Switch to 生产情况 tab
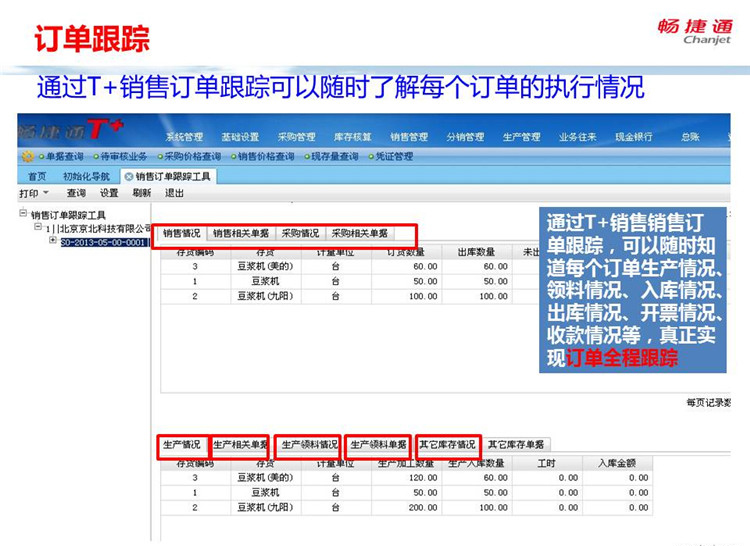This screenshot has width=750, height=546. pos(181,445)
